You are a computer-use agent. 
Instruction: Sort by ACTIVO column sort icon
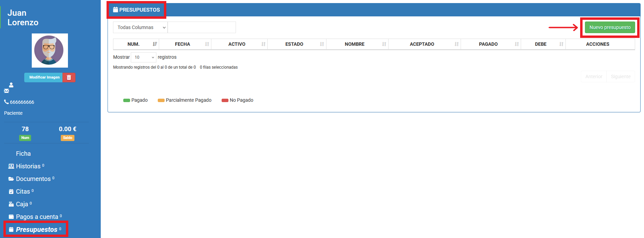(x=263, y=44)
